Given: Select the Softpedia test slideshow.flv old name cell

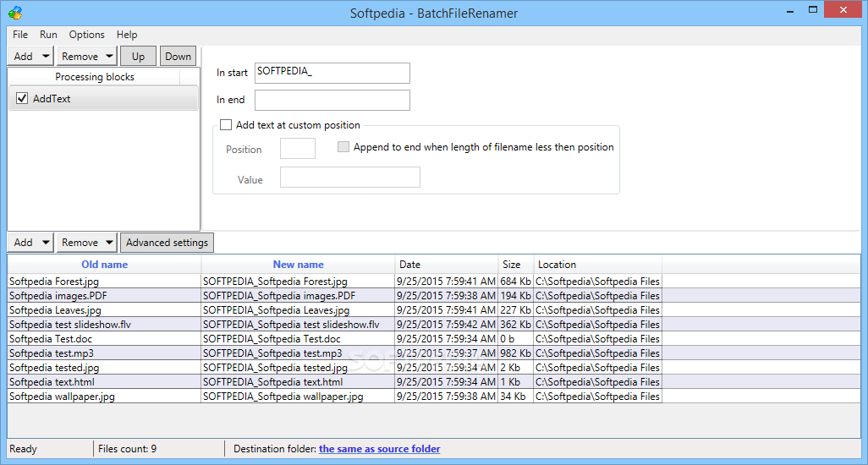Looking at the screenshot, I should point(104,325).
